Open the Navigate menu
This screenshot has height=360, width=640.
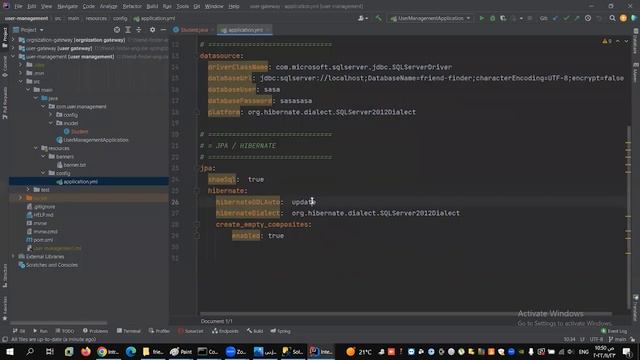(67, 6)
